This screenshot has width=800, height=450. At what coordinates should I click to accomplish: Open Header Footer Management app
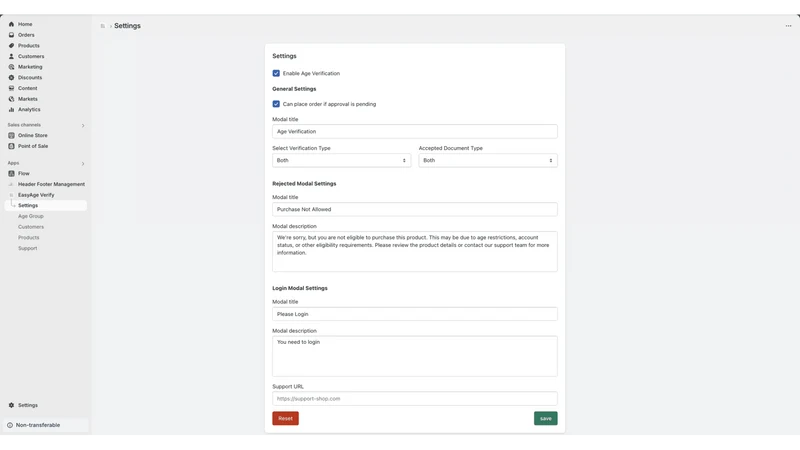[x=52, y=184]
